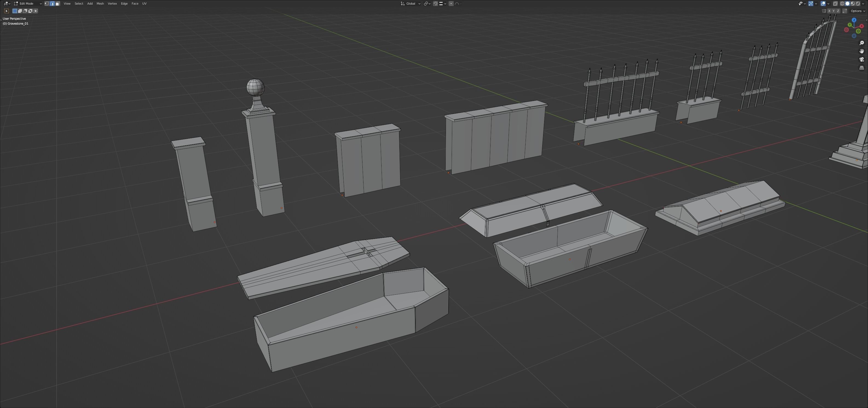Toggle X axis mirror
This screenshot has height=408, width=868.
(829, 11)
